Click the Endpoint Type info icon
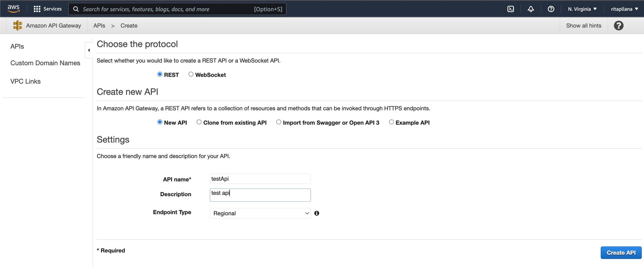Image resolution: width=644 pixels, height=267 pixels. pyautogui.click(x=317, y=213)
